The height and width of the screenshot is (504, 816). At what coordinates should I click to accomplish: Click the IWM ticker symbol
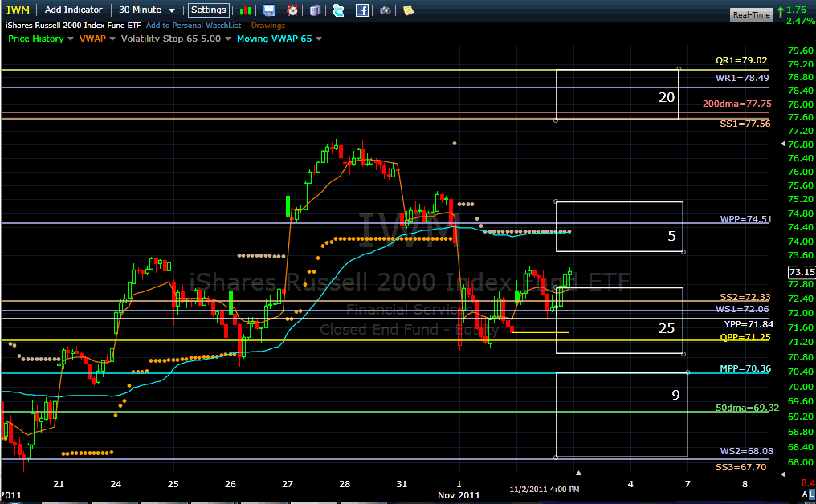click(18, 10)
